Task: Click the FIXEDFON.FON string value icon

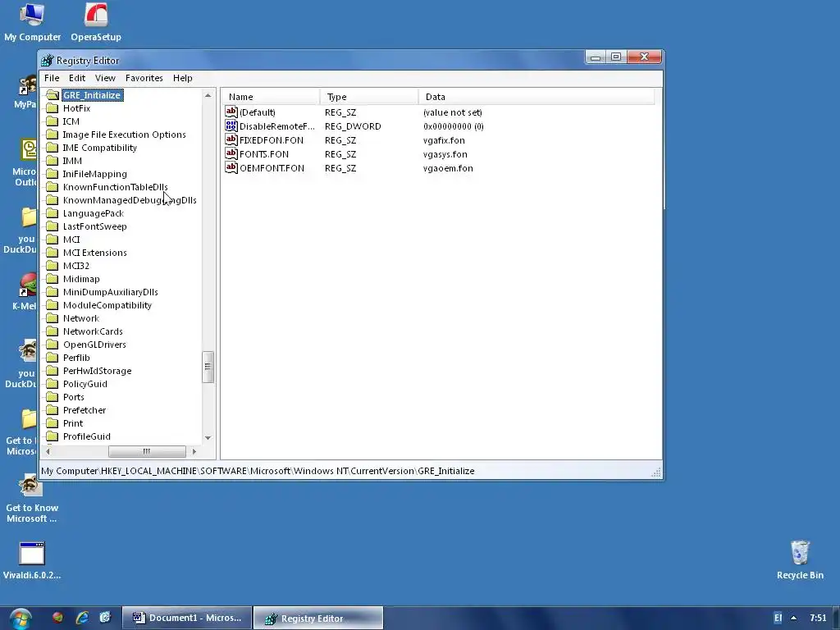Action: click(231, 139)
